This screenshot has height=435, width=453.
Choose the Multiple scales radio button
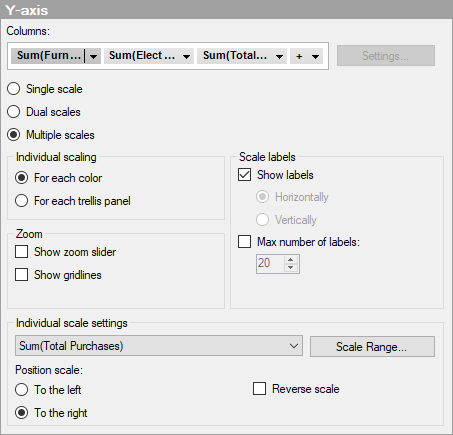tap(14, 135)
